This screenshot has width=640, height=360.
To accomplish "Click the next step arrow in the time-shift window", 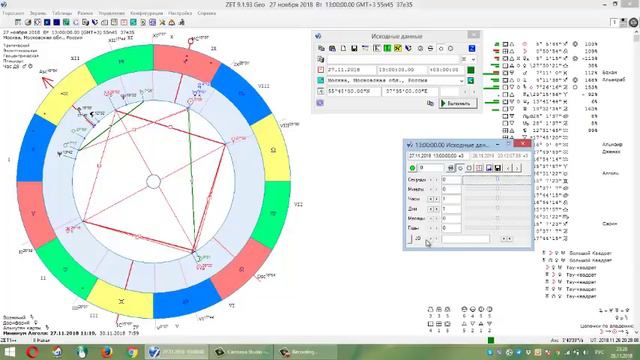I will coord(517,168).
